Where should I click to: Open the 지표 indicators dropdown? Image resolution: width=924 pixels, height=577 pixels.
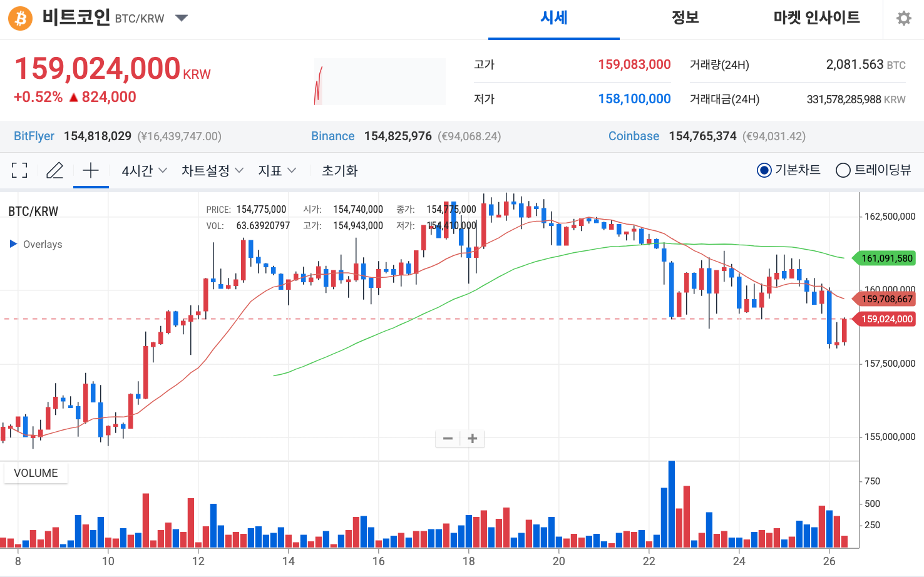(x=277, y=170)
